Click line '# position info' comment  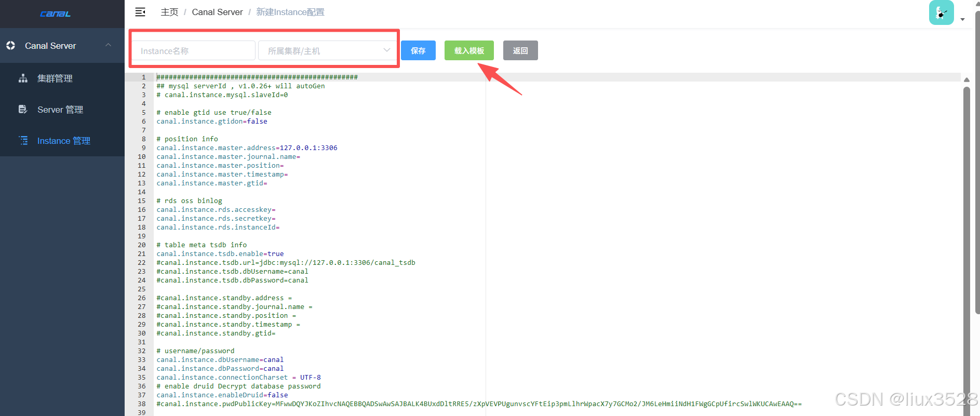click(x=187, y=139)
